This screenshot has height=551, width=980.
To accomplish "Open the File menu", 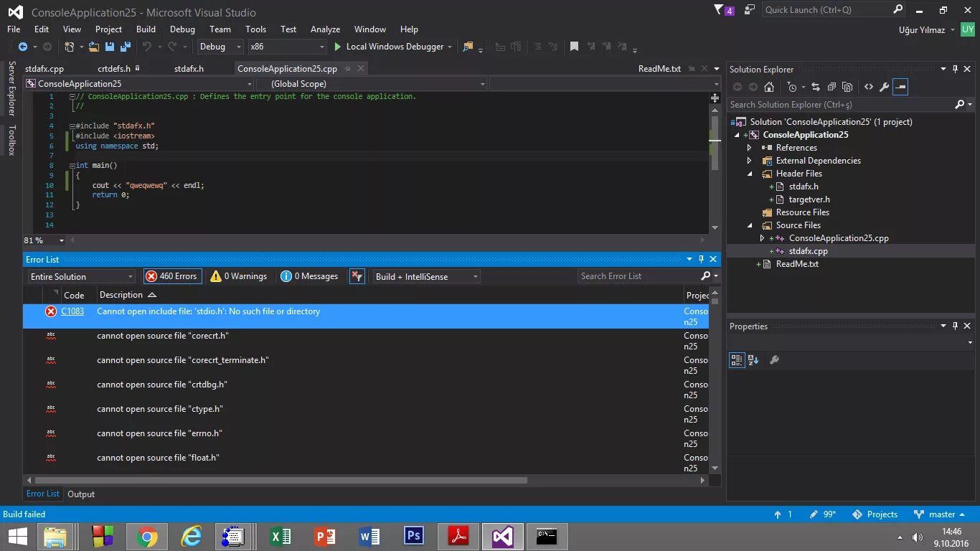I will pyautogui.click(x=14, y=29).
